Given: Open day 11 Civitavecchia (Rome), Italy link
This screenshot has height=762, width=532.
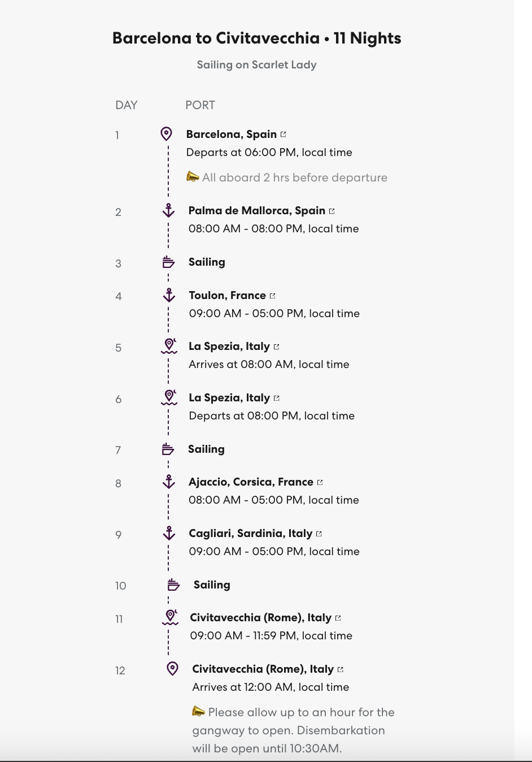Looking at the screenshot, I should click(261, 618).
